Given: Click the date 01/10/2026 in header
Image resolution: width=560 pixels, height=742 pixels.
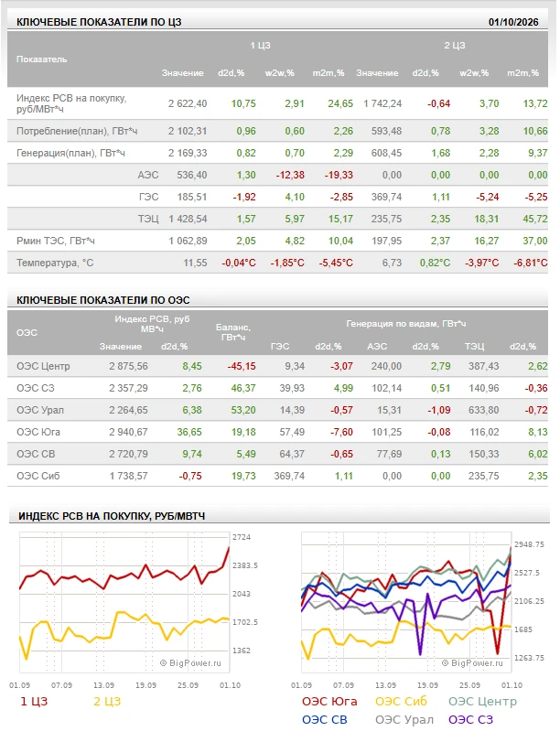Looking at the screenshot, I should coord(513,22).
